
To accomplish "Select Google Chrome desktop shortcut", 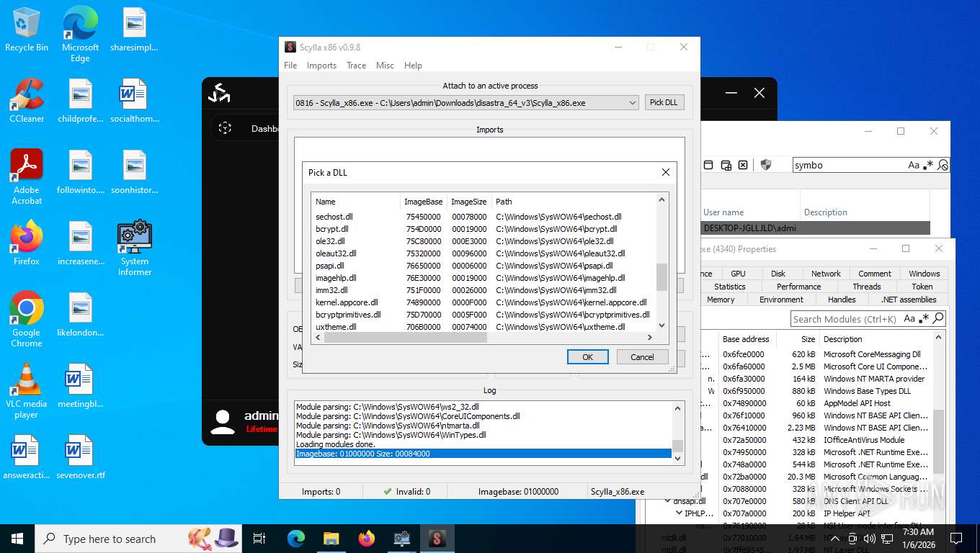I will click(27, 320).
